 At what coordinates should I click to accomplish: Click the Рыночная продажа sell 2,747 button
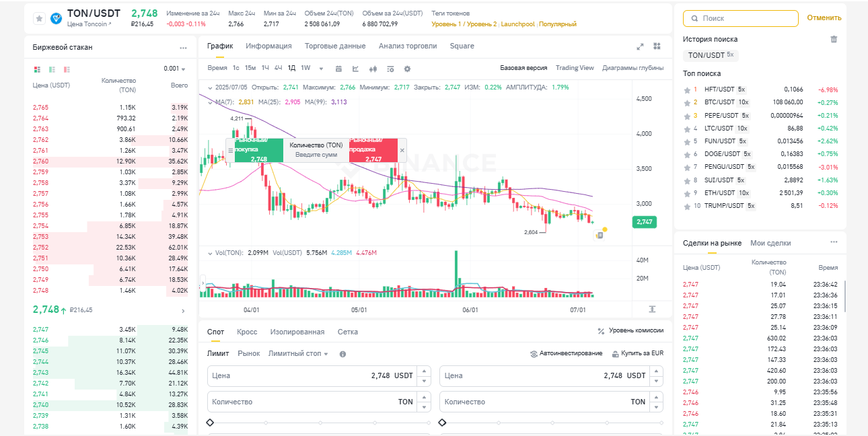point(373,151)
